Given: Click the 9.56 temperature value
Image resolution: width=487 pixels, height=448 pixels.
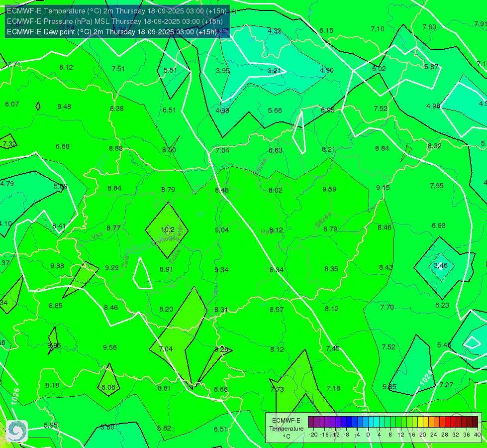Looking at the screenshot, I should click(x=110, y=347).
